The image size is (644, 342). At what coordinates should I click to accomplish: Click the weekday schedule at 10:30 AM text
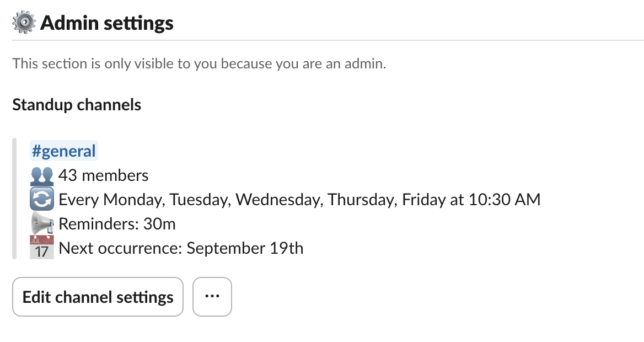[299, 200]
